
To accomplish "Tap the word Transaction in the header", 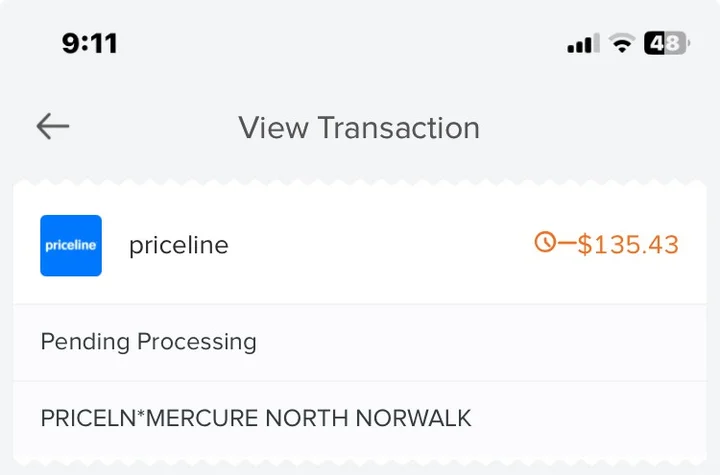I will click(399, 128).
